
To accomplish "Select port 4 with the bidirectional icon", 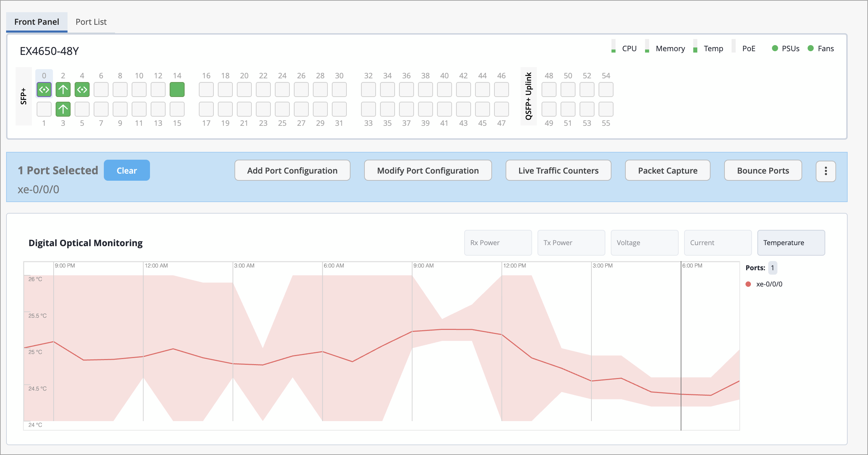I will (x=82, y=90).
